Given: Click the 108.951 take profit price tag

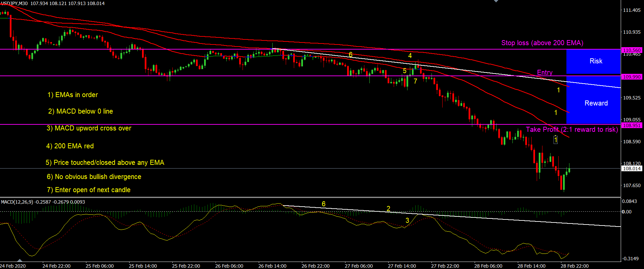Looking at the screenshot, I should click(632, 125).
